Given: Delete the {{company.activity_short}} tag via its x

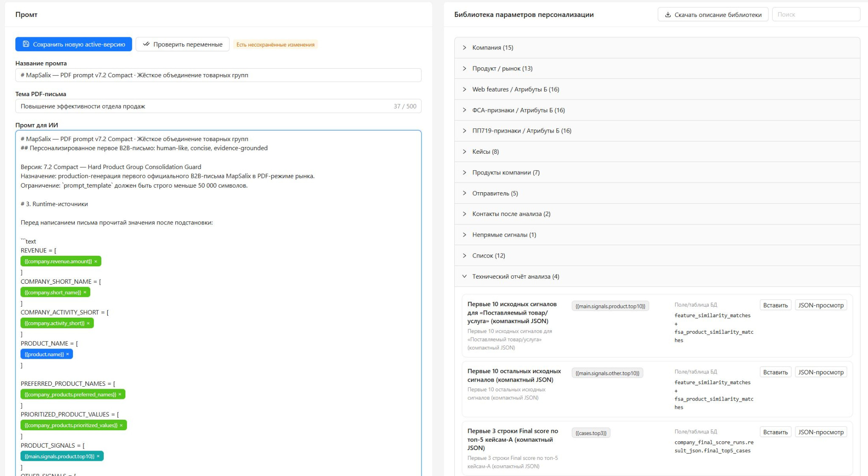Looking at the screenshot, I should [x=88, y=323].
